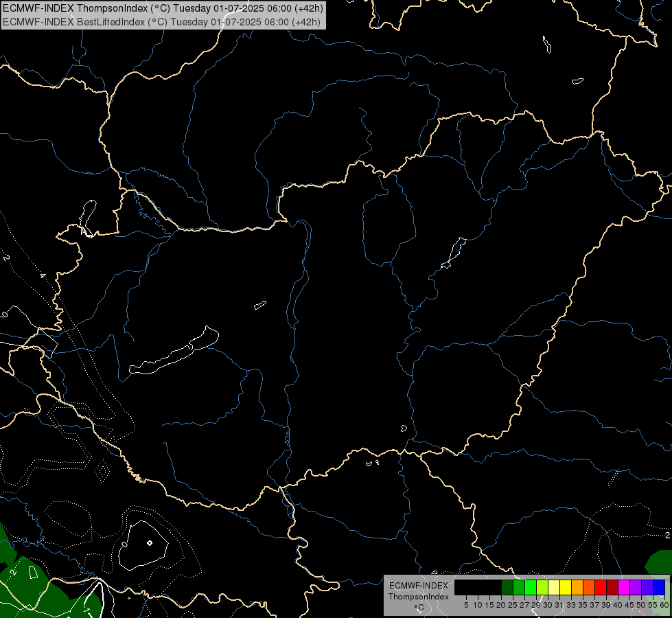
Task: Click the ThompsonIndex title line at top
Action: [163, 8]
